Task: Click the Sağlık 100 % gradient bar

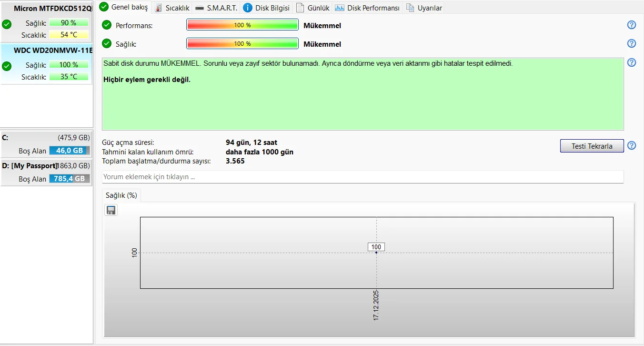Action: tap(242, 44)
